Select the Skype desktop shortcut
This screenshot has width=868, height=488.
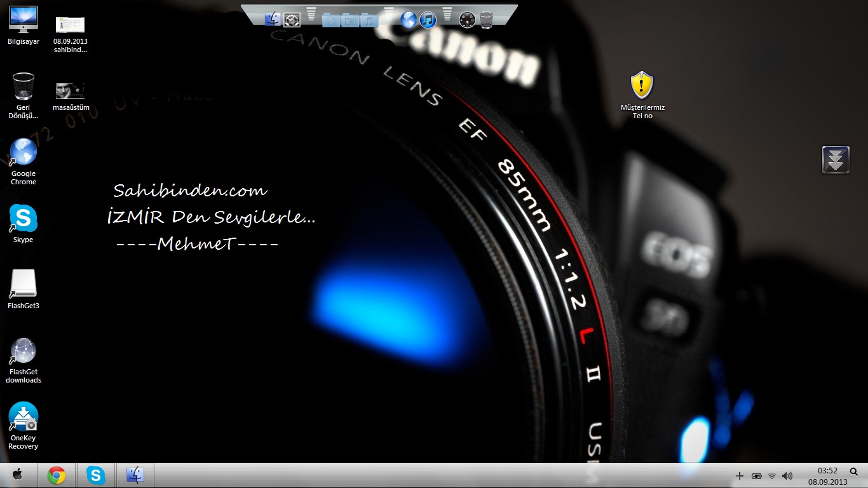tap(24, 224)
